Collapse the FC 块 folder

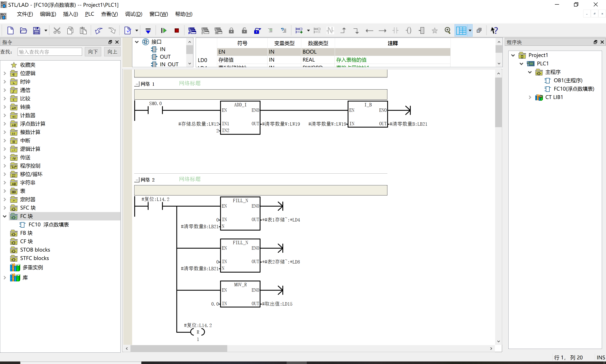click(5, 216)
